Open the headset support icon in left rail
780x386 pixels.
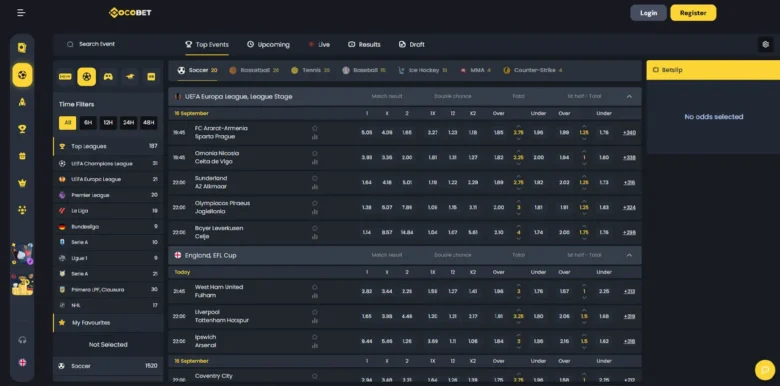click(22, 340)
